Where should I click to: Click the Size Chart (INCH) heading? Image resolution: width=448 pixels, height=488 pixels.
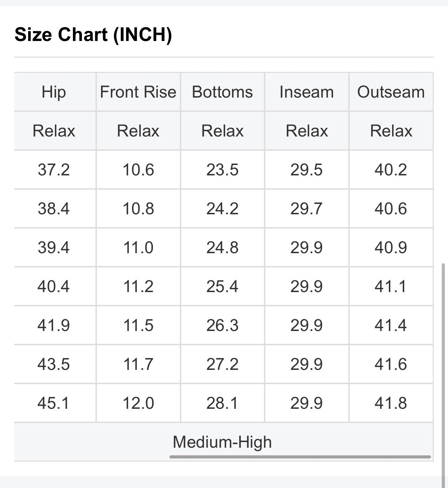point(93,35)
